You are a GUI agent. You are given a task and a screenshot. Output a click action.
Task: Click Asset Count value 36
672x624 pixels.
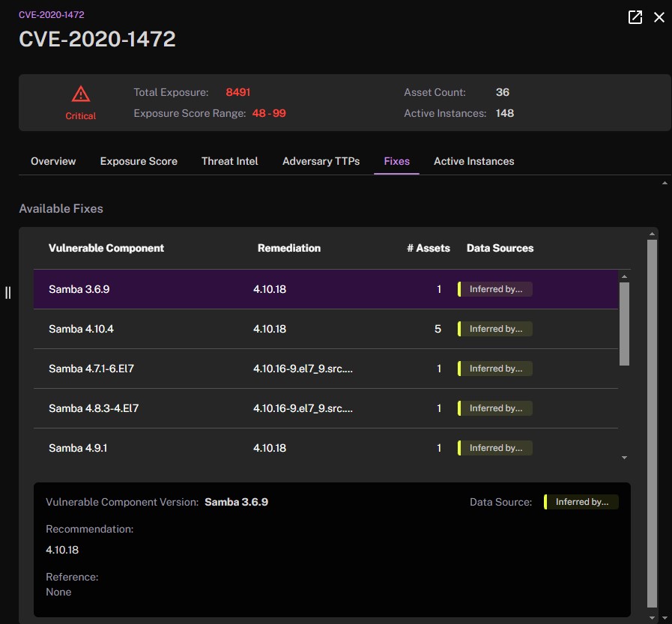coord(502,92)
